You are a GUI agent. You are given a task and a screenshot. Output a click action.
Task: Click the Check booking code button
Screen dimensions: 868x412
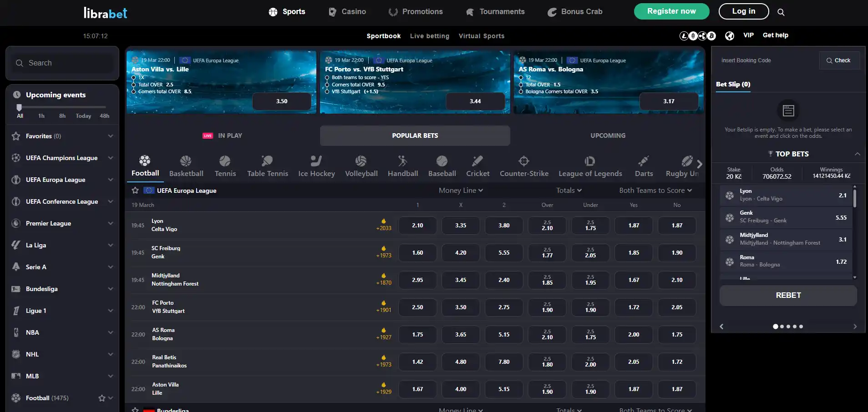(x=839, y=60)
